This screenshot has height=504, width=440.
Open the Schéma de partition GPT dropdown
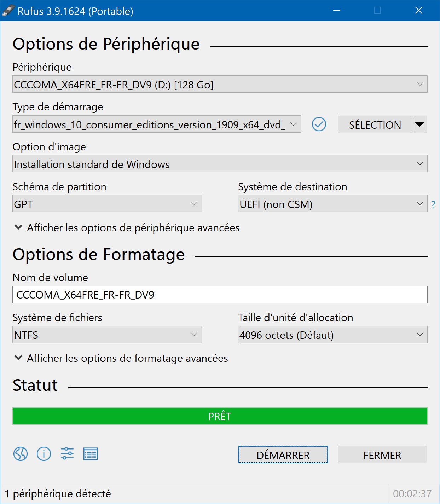[107, 204]
